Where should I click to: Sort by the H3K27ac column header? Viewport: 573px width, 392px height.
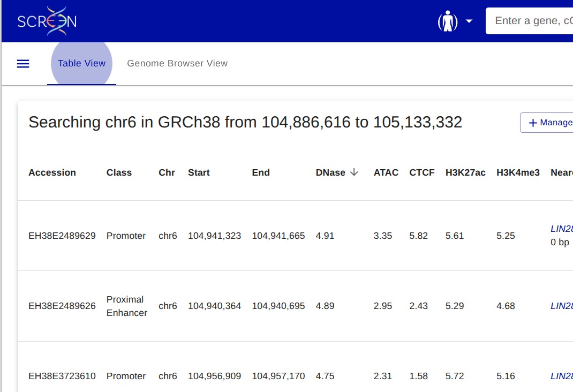pyautogui.click(x=465, y=172)
